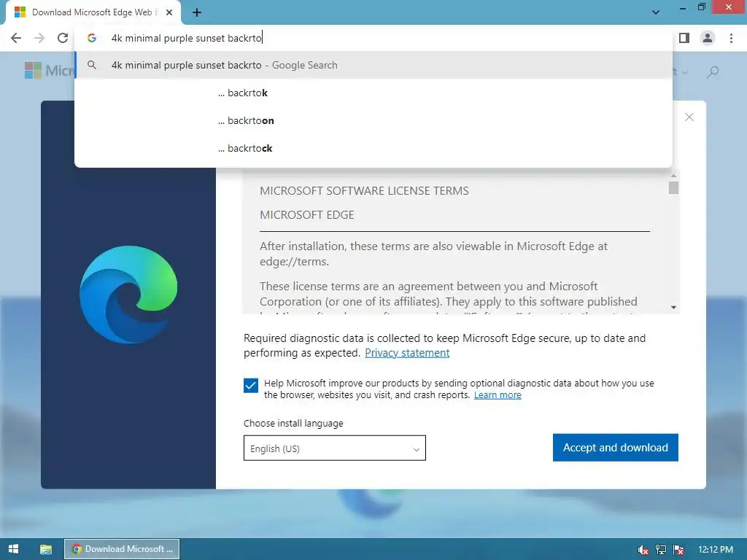Click the browser forward arrow
Image resolution: width=747 pixels, height=560 pixels.
pos(39,38)
